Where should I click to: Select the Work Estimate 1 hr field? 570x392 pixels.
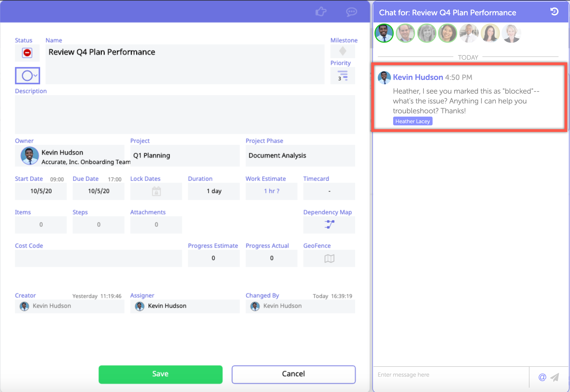pyautogui.click(x=271, y=191)
